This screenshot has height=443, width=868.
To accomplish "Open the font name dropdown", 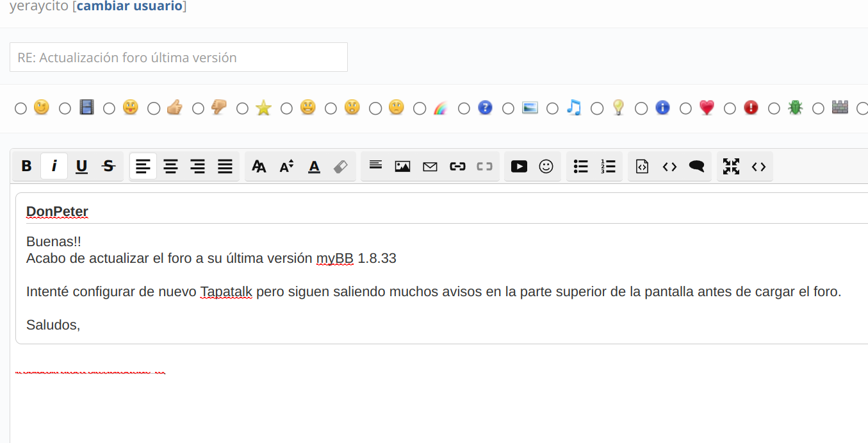I will (259, 166).
